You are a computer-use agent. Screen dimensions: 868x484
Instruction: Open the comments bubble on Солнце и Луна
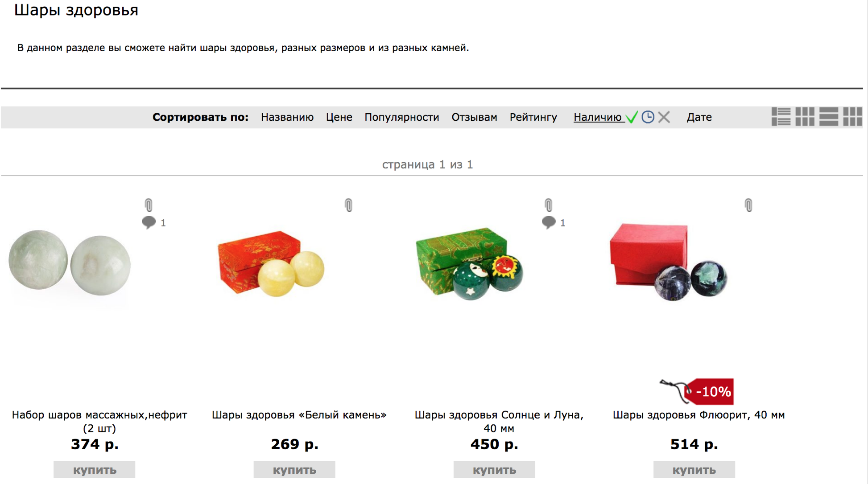pos(549,222)
